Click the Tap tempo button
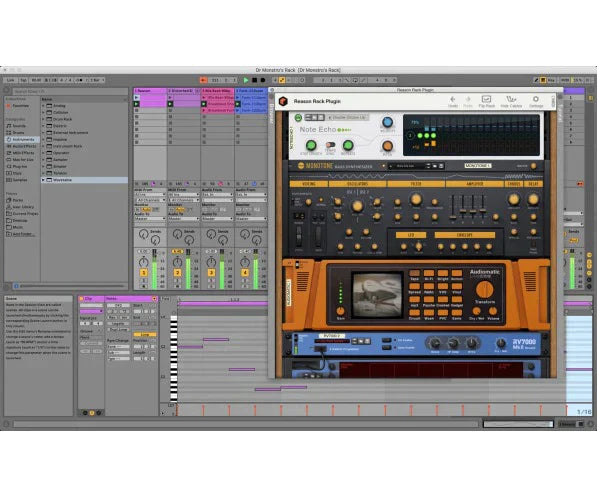Image resolution: width=597 pixels, height=497 pixels. tap(23, 80)
